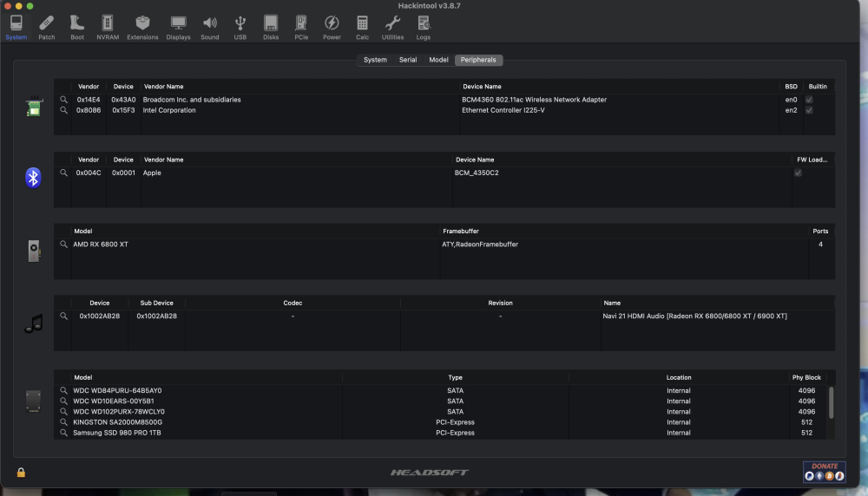
Task: Sort storage table by Location column
Action: (679, 377)
